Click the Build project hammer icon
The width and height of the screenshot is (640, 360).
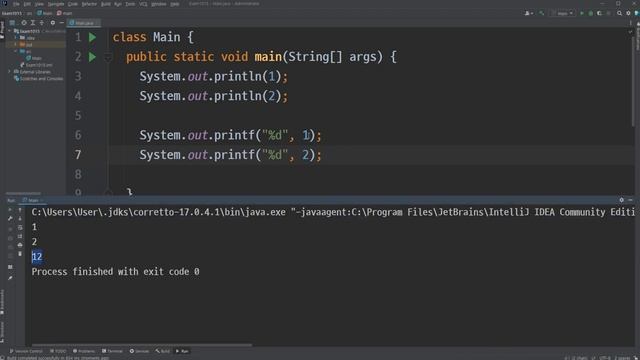542,13
